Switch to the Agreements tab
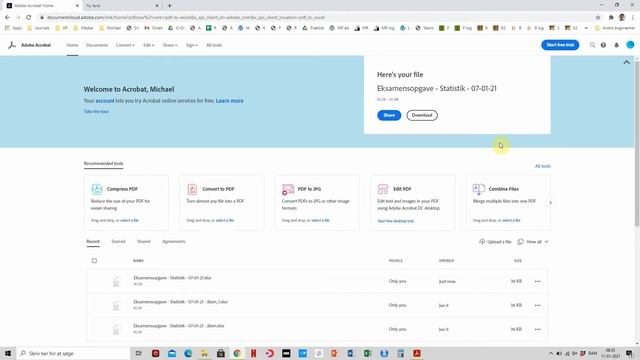This screenshot has width=640, height=360. pyautogui.click(x=174, y=242)
